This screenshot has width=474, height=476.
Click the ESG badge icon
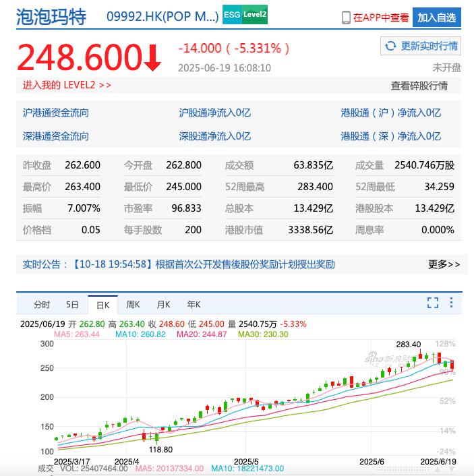[233, 15]
